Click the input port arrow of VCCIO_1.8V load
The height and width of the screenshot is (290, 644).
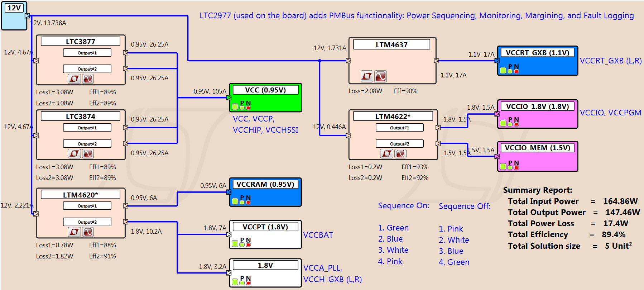[x=497, y=114]
